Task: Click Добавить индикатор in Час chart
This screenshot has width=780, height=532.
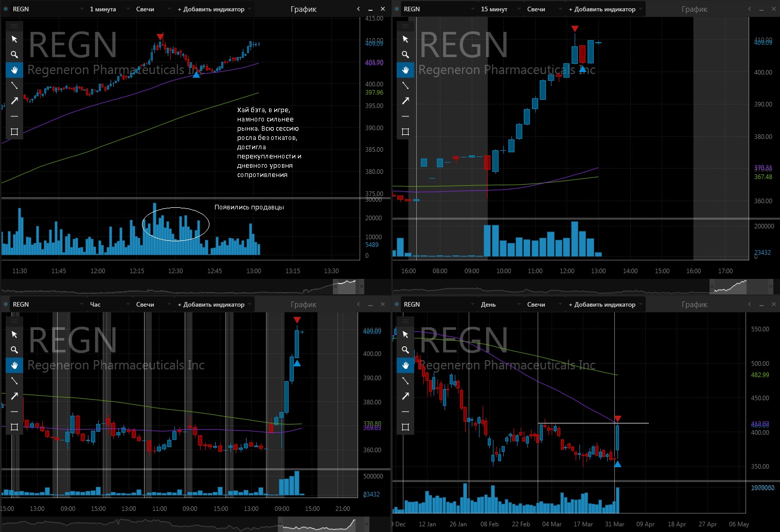Action: [214, 305]
